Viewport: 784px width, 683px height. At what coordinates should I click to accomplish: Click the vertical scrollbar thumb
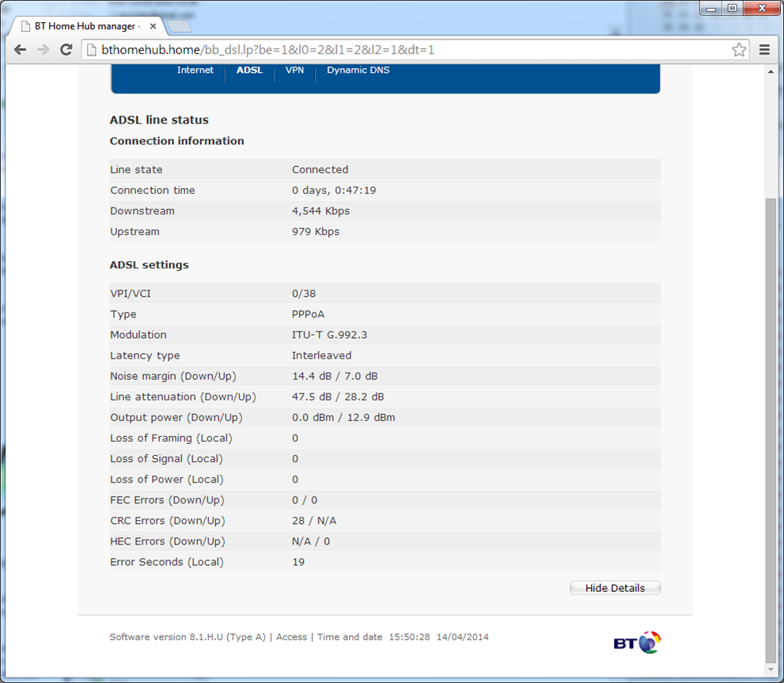point(771,431)
